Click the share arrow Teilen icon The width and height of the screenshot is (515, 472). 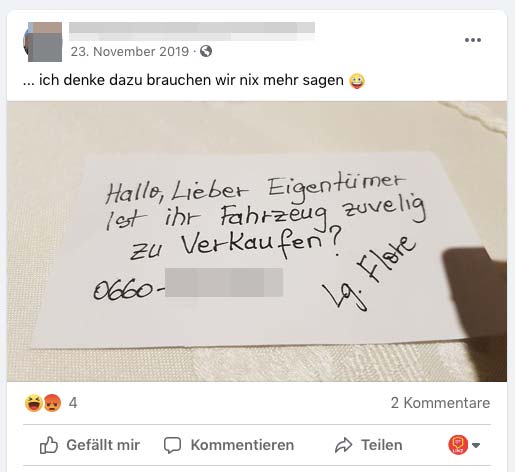[343, 445]
